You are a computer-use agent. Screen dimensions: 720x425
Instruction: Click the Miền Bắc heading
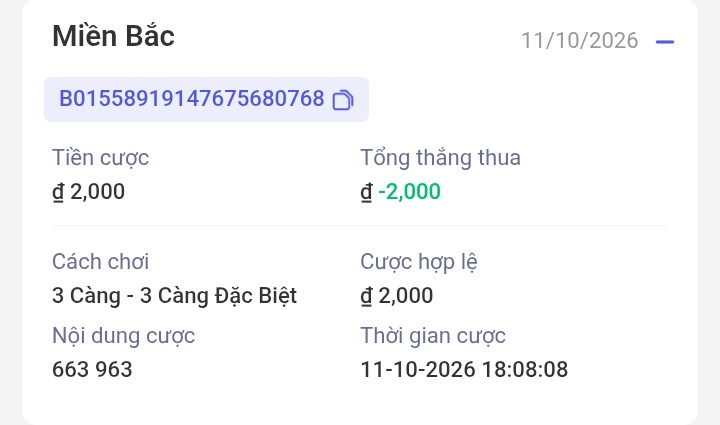[x=113, y=35]
